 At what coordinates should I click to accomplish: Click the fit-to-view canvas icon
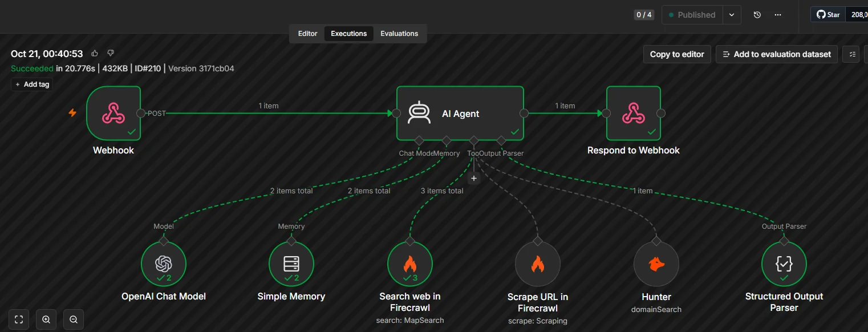tap(19, 319)
